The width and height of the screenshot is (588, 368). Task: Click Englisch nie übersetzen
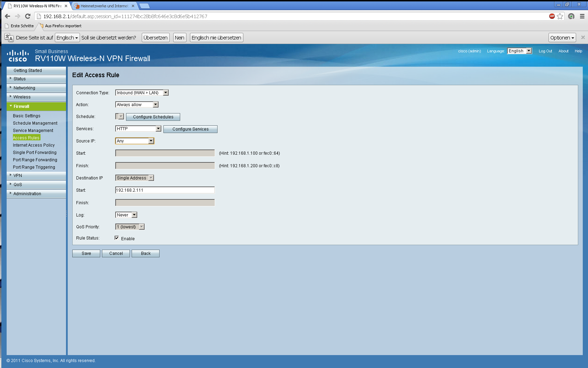(216, 38)
